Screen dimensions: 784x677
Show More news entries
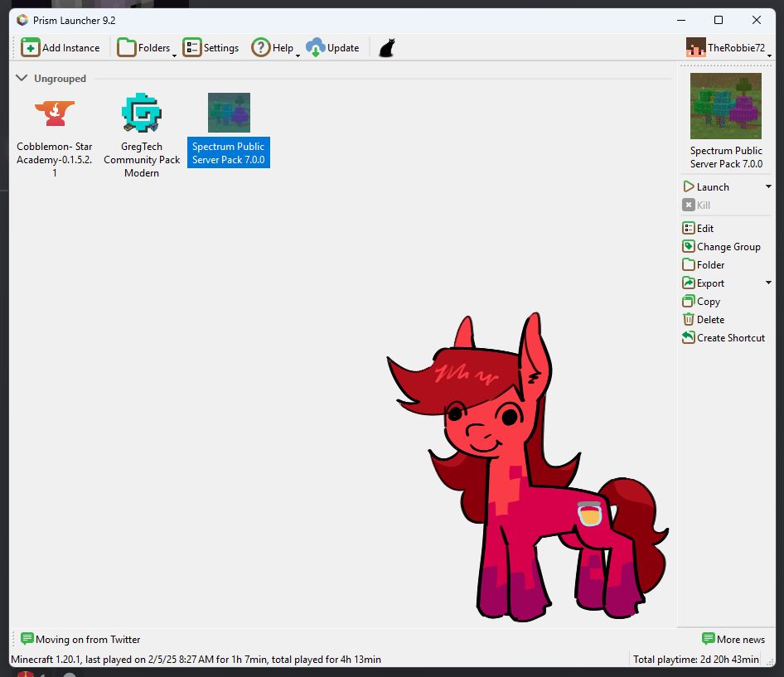[734, 639]
